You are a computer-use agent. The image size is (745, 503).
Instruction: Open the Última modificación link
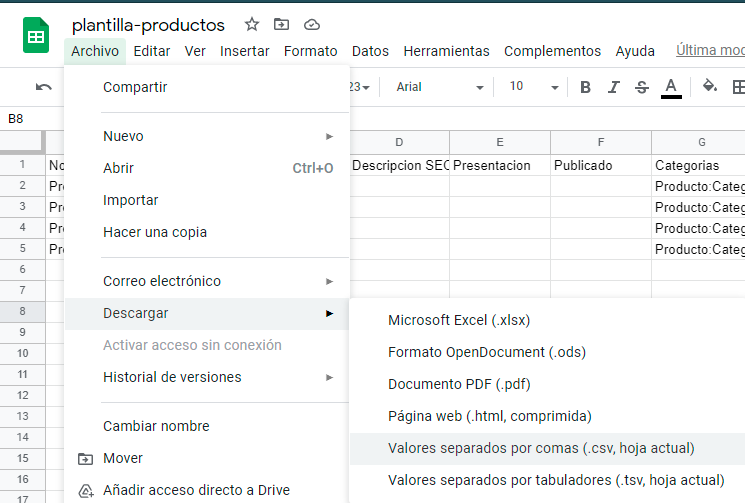tap(709, 50)
